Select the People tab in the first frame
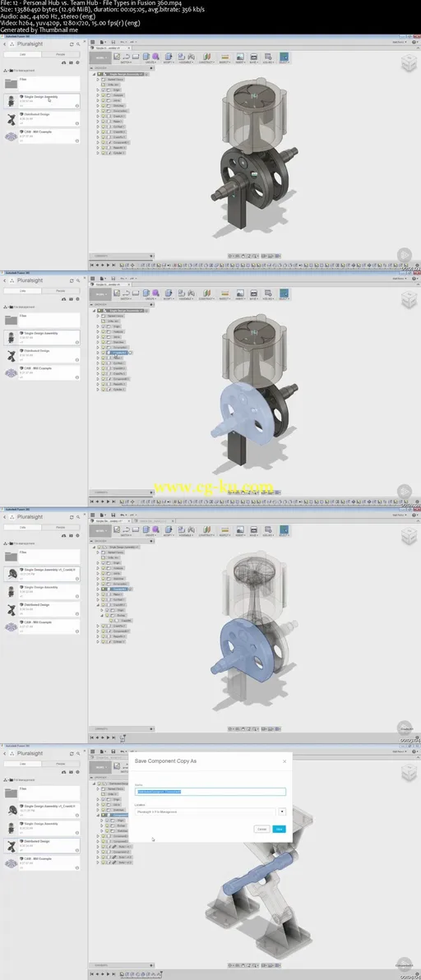 (60, 54)
